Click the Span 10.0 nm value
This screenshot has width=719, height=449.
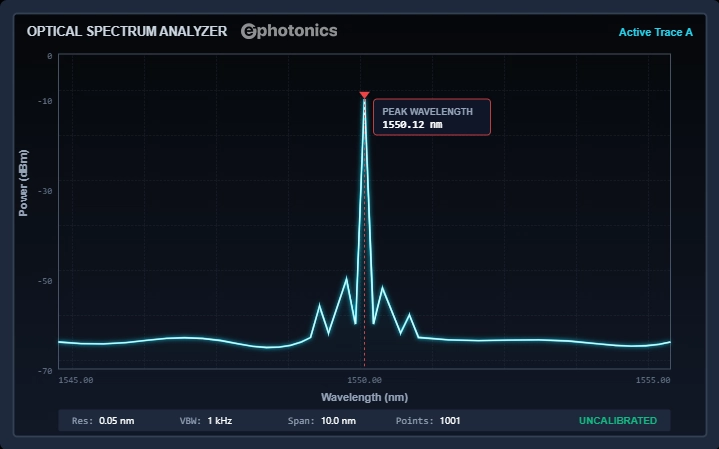coord(321,421)
